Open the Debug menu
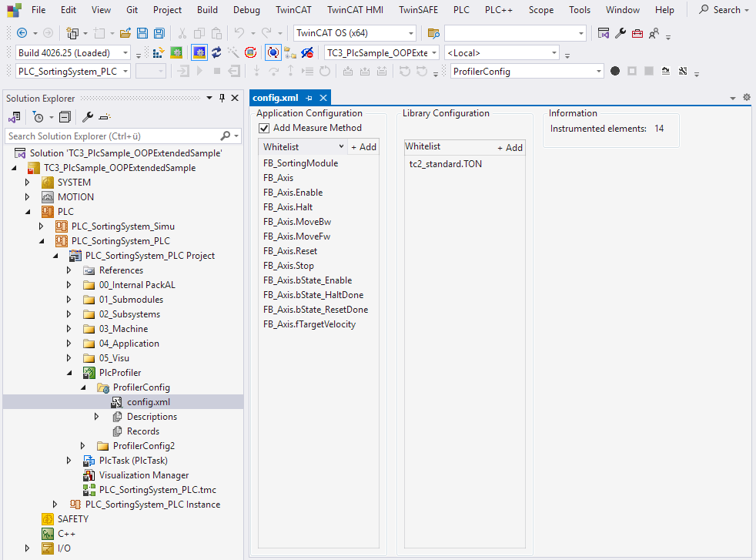Image resolution: width=756 pixels, height=560 pixels. pyautogui.click(x=246, y=10)
